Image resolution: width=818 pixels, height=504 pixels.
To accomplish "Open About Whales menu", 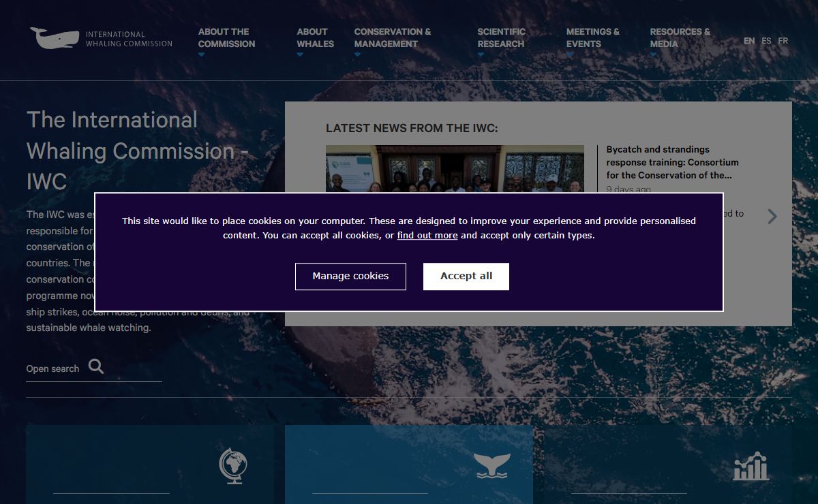I will pos(315,37).
